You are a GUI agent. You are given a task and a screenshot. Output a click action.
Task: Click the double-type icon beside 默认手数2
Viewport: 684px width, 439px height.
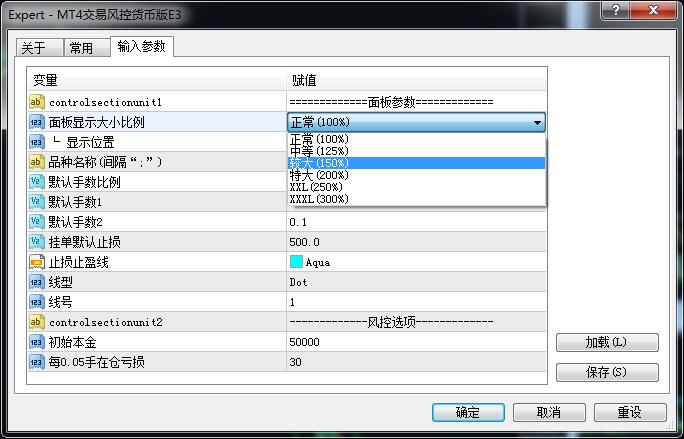tap(37, 222)
